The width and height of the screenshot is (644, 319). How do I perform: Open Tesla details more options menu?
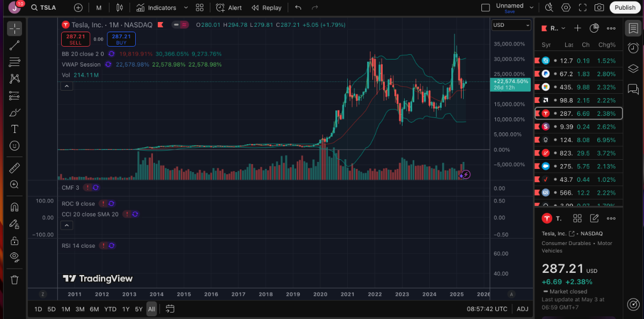611,218
